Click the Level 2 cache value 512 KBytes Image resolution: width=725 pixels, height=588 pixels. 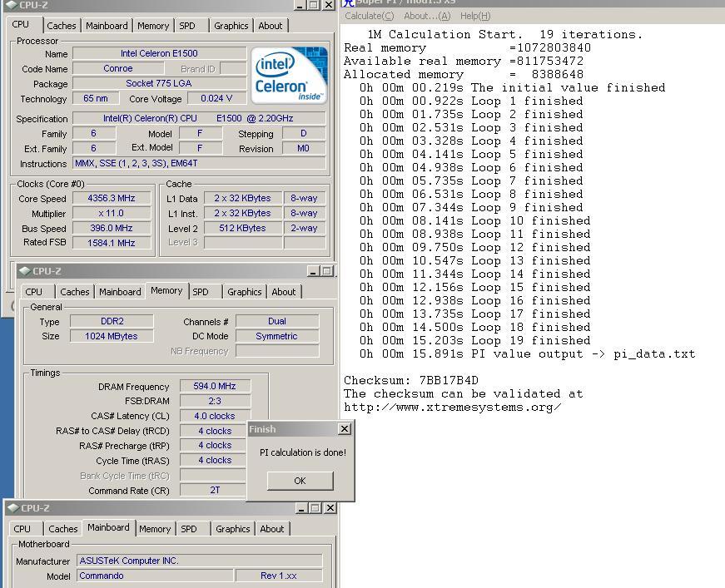[x=243, y=228]
